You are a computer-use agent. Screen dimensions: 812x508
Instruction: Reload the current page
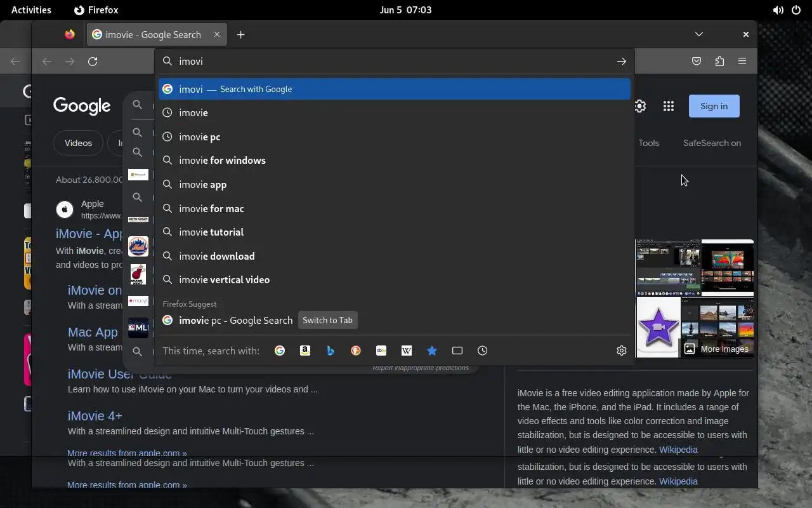click(93, 62)
